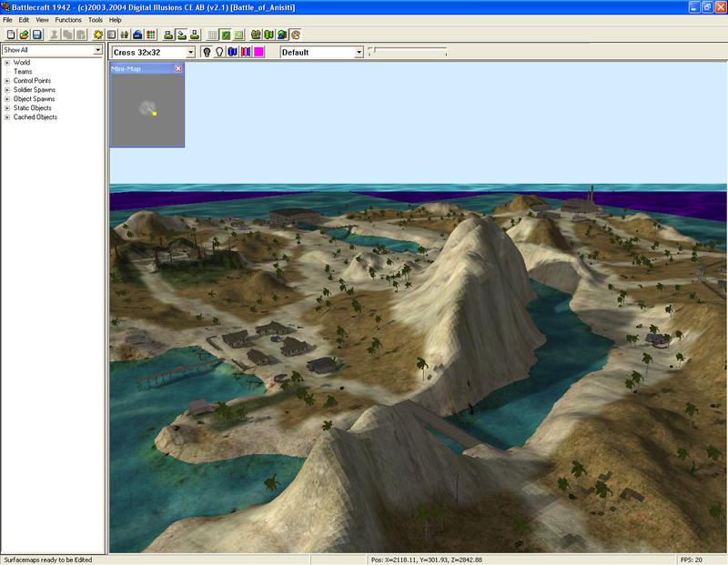Select the Soldier Spawns label
The width and height of the screenshot is (728, 565).
pos(35,89)
